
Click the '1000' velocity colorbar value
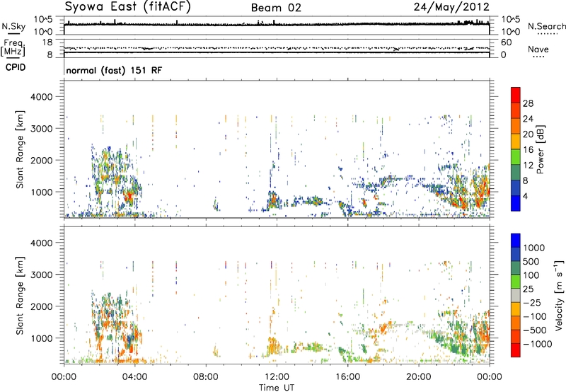click(x=534, y=248)
